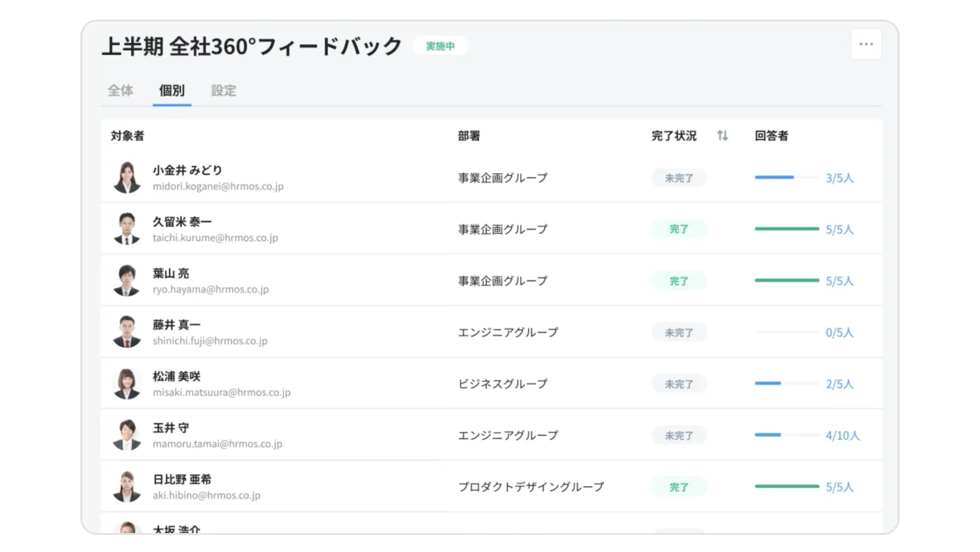980x552 pixels.
Task: Open the 4/10人 respondent link for 玉井 守
Action: coord(841,435)
